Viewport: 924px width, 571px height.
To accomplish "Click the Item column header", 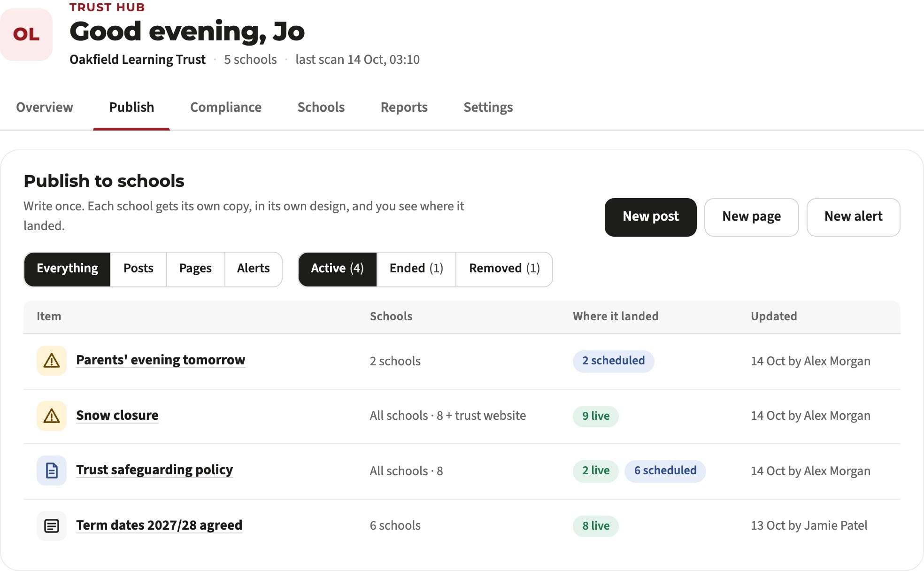I will (x=49, y=316).
